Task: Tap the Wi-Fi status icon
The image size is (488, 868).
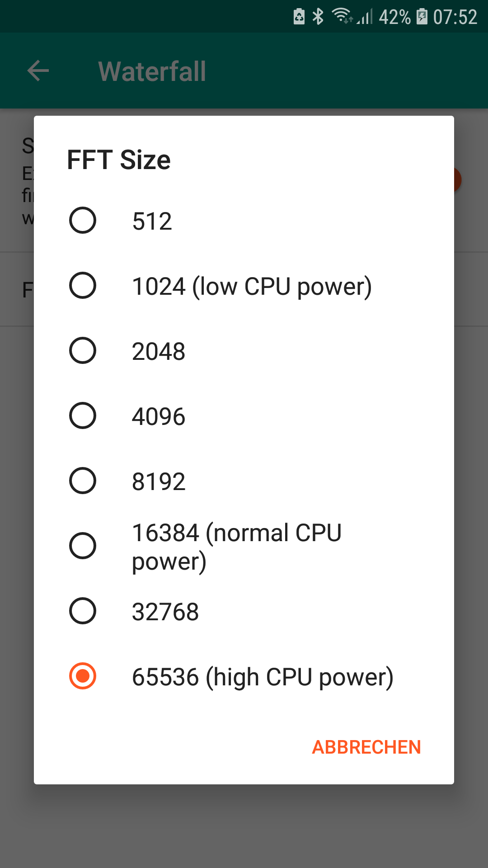Action: [342, 16]
